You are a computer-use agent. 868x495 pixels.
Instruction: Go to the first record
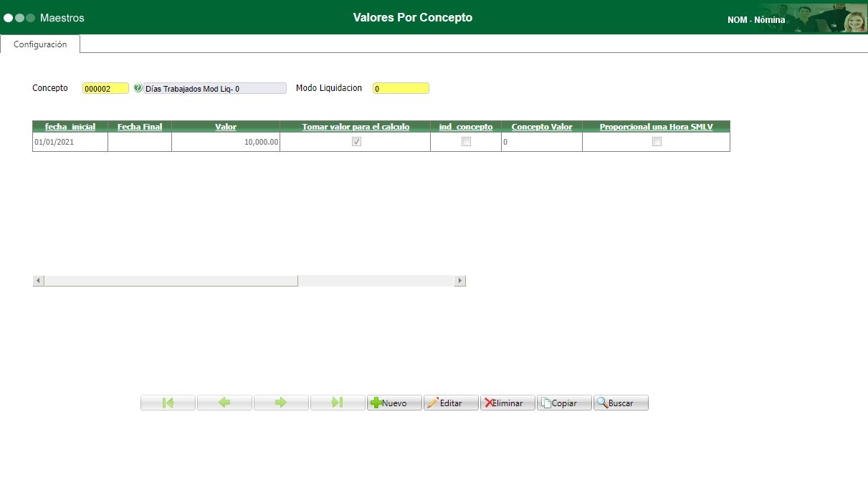tap(168, 403)
